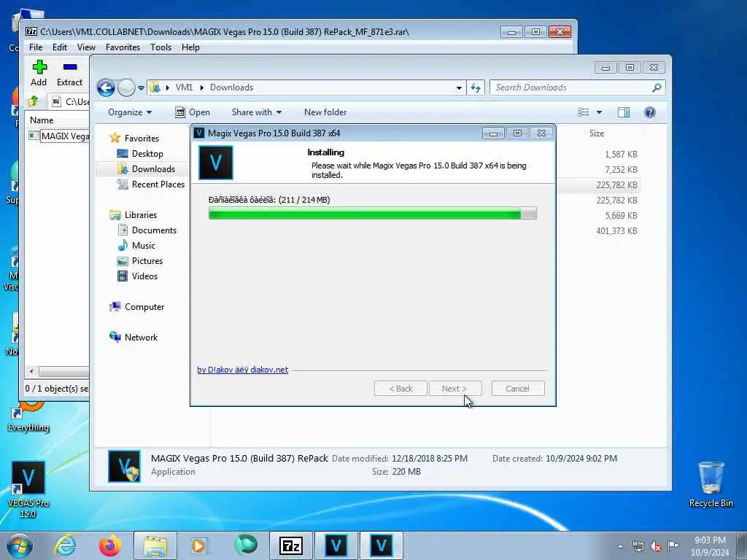The height and width of the screenshot is (560, 747).
Task: Click Open in the Explorer command bar
Action: coord(193,112)
